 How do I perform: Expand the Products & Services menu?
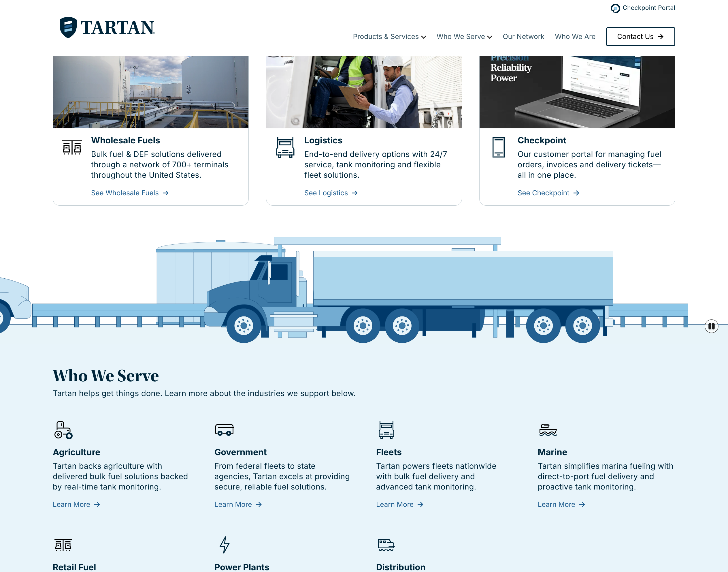389,37
